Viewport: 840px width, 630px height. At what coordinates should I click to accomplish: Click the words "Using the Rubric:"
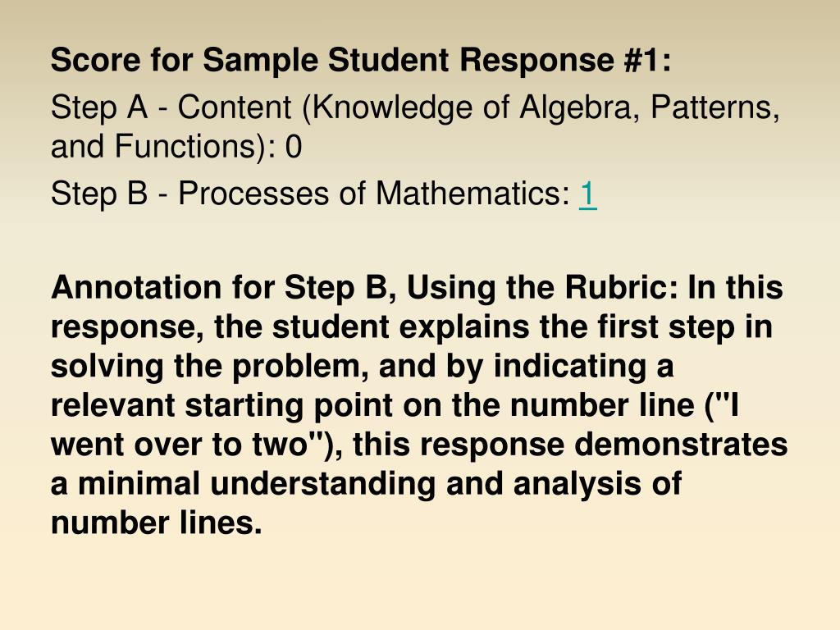coord(543,288)
